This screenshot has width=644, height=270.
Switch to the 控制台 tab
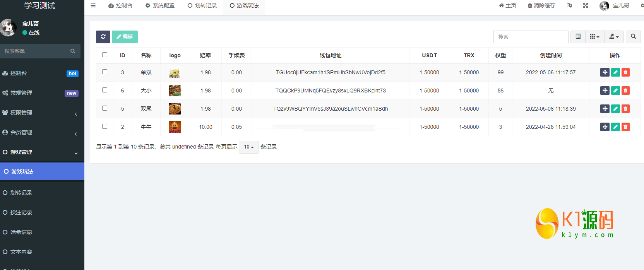click(120, 5)
